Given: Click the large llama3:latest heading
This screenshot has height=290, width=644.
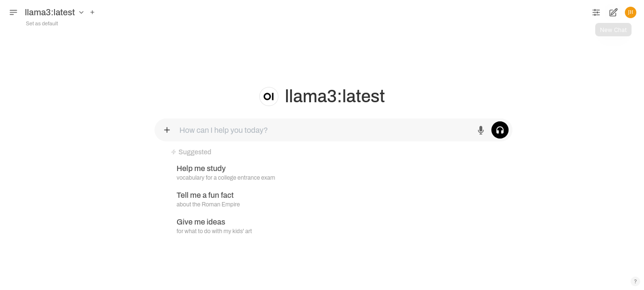Looking at the screenshot, I should coord(334,97).
